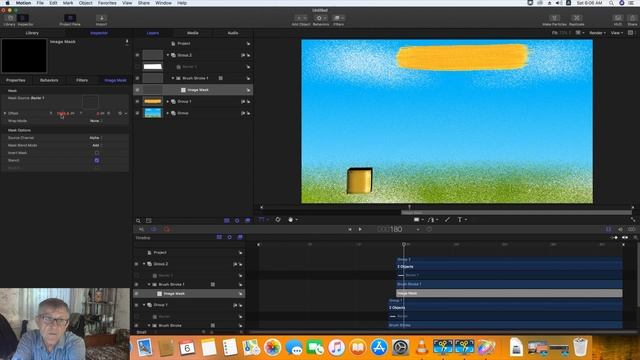Enable the Invert Mask checkbox

[97, 153]
